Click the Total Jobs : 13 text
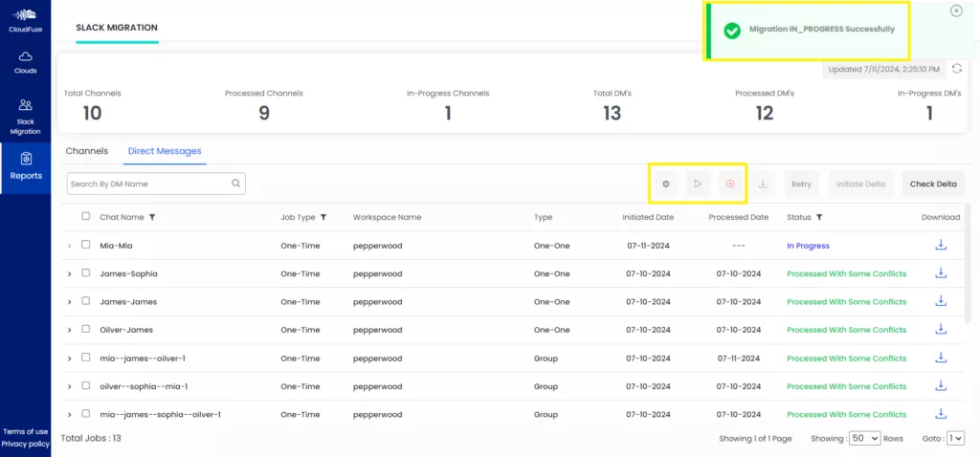This screenshot has width=980, height=457. 91,438
